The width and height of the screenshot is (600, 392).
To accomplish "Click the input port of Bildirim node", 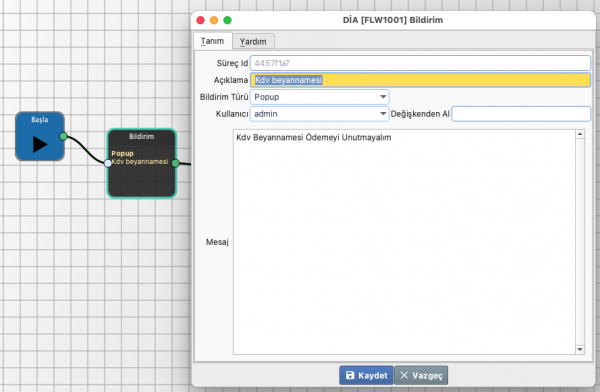I will point(108,163).
